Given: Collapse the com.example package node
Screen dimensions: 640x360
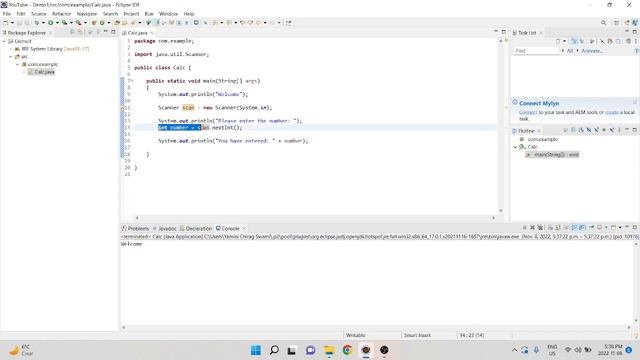Looking at the screenshot, I should click(18, 64).
